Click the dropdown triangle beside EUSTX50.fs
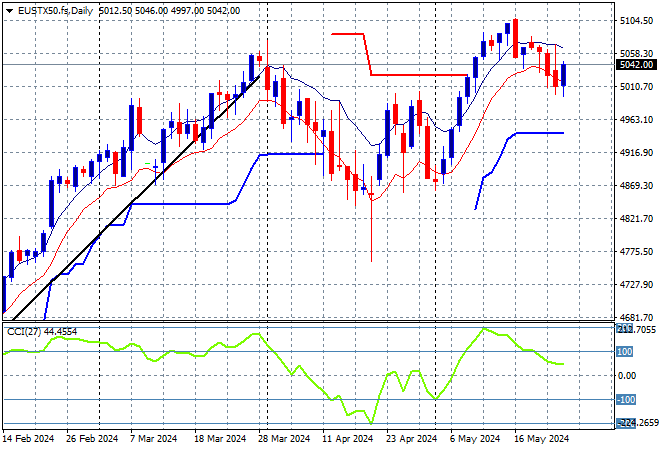 pyautogui.click(x=9, y=10)
